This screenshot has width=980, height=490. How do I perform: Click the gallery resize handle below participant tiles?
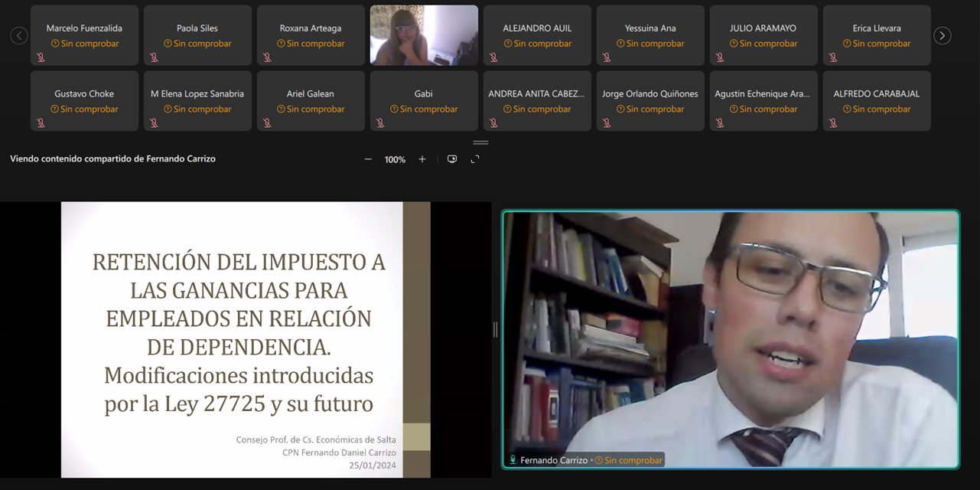[x=480, y=142]
